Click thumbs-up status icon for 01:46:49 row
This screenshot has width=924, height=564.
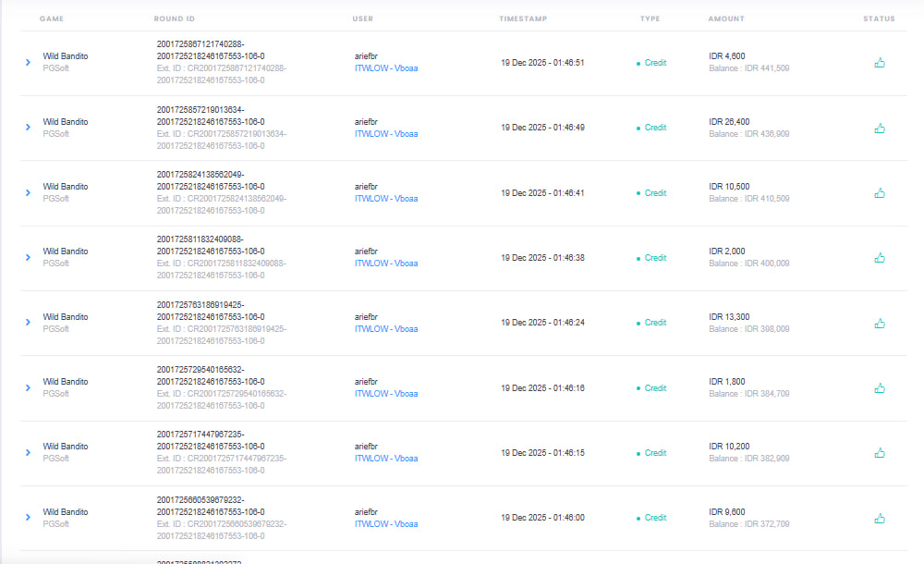tap(880, 128)
